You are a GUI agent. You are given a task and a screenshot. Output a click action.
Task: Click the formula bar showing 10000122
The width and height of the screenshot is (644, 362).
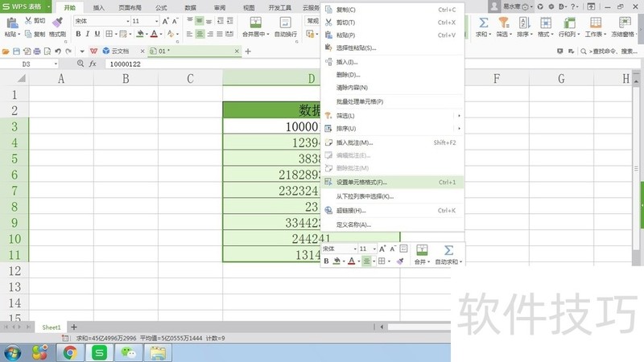[213, 64]
